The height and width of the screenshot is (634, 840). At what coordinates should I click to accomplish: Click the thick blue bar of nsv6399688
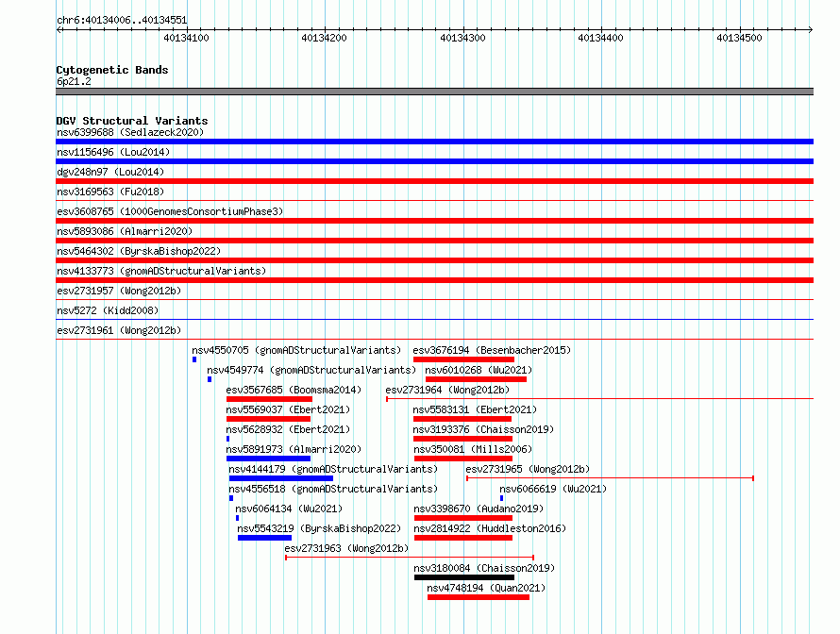[434, 142]
